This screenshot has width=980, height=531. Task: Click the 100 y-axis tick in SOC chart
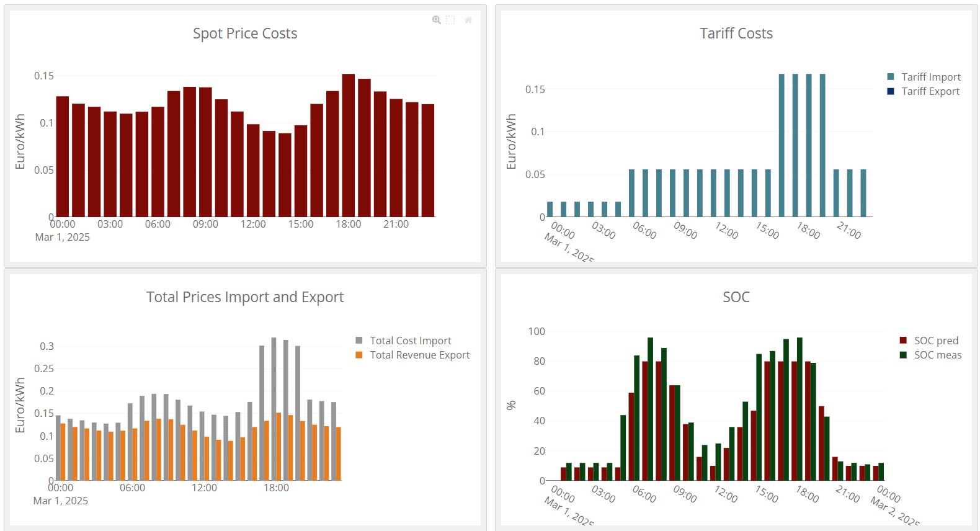click(x=537, y=331)
